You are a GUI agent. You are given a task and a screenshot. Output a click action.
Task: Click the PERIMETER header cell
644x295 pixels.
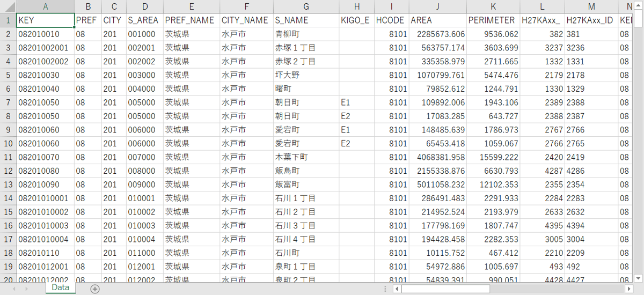(x=493, y=20)
